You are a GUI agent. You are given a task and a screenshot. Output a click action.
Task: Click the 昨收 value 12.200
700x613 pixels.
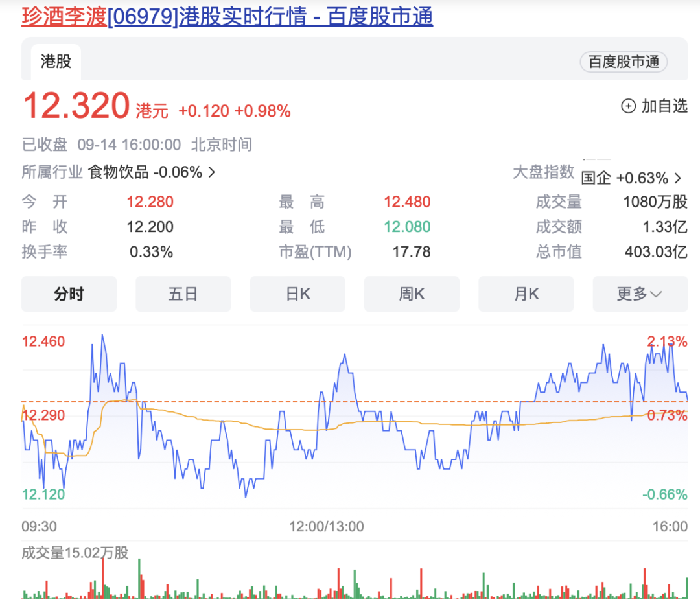[150, 227]
